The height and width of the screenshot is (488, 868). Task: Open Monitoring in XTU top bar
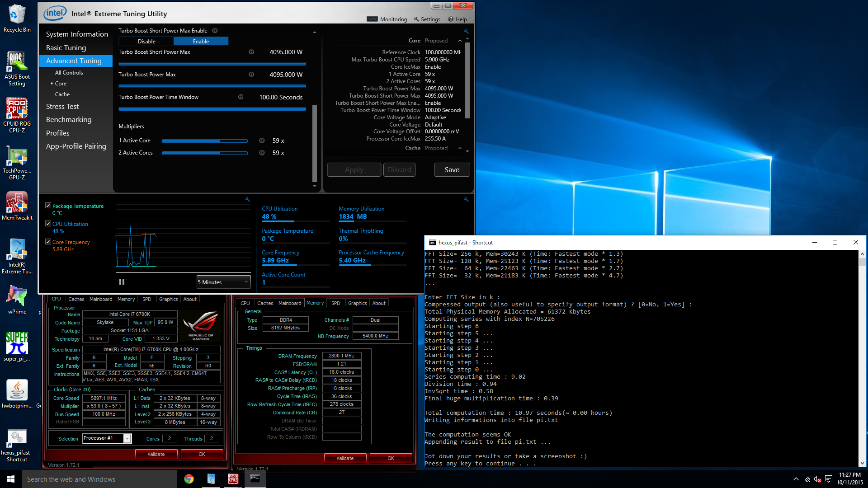pyautogui.click(x=387, y=19)
